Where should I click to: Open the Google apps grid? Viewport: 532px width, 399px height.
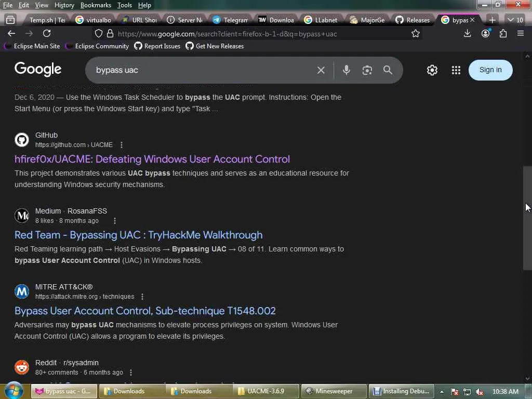[x=456, y=70]
